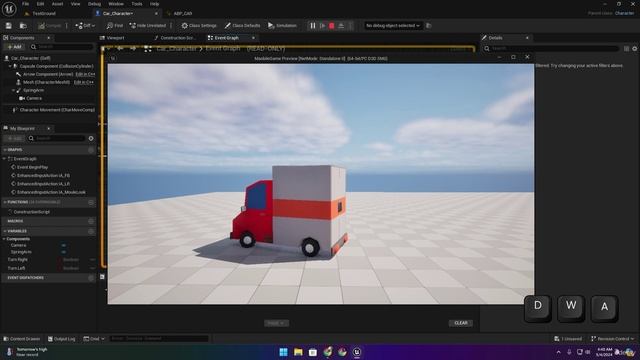This screenshot has height=360, width=640.
Task: Pause the running simulation
Action: 313,26
